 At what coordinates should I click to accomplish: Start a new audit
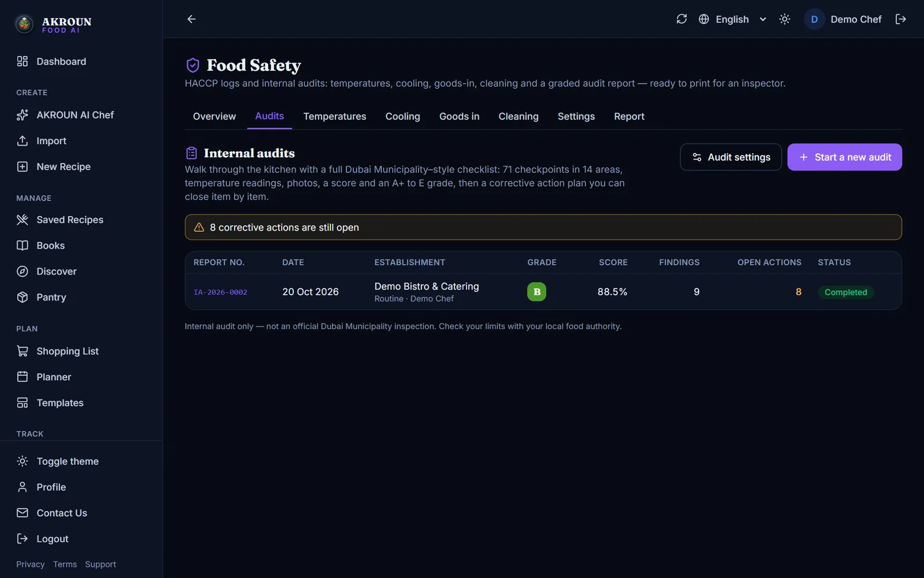[844, 157]
